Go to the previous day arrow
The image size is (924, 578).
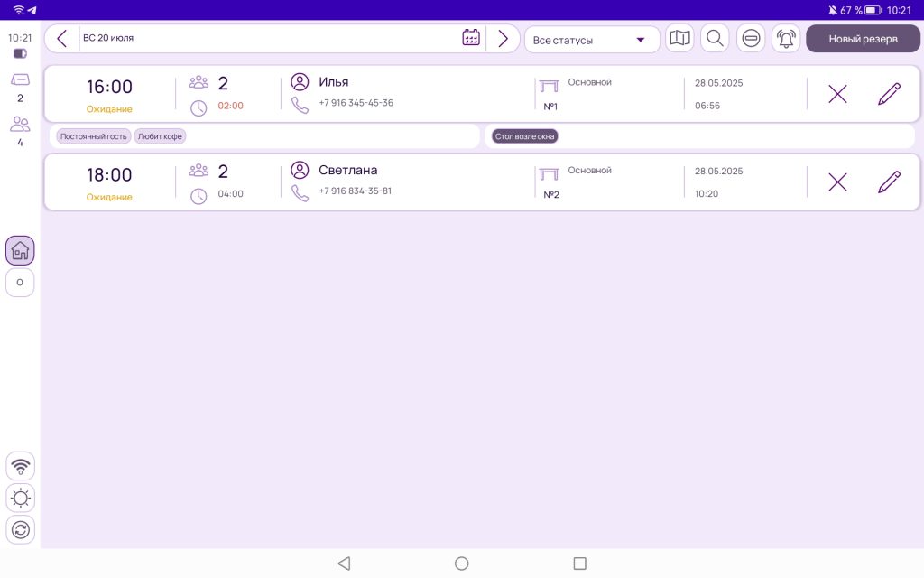pyautogui.click(x=61, y=38)
